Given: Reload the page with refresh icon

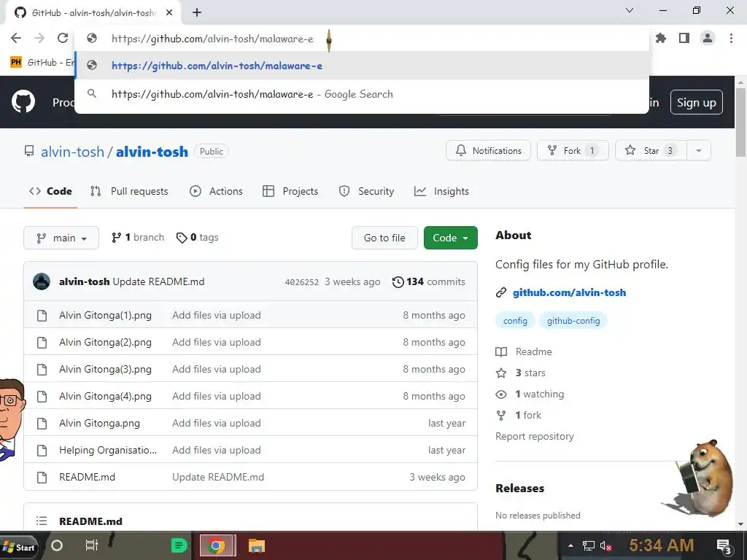Looking at the screenshot, I should 63,38.
